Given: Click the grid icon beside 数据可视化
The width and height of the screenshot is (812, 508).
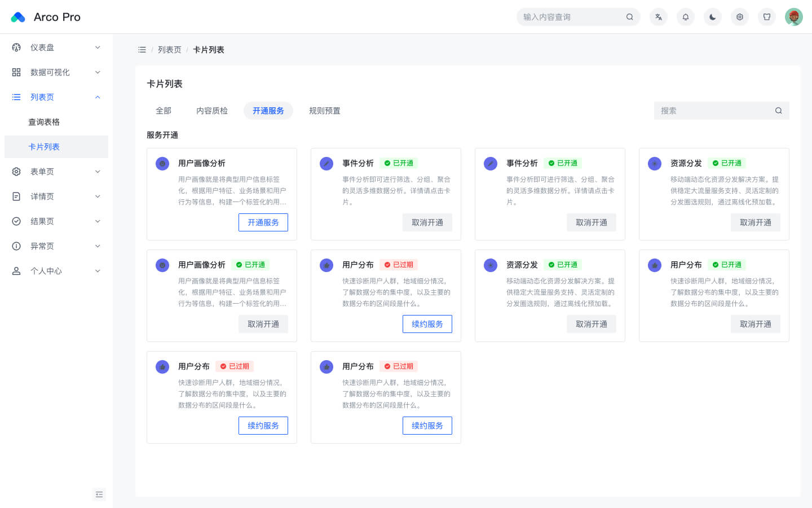Looking at the screenshot, I should point(16,72).
